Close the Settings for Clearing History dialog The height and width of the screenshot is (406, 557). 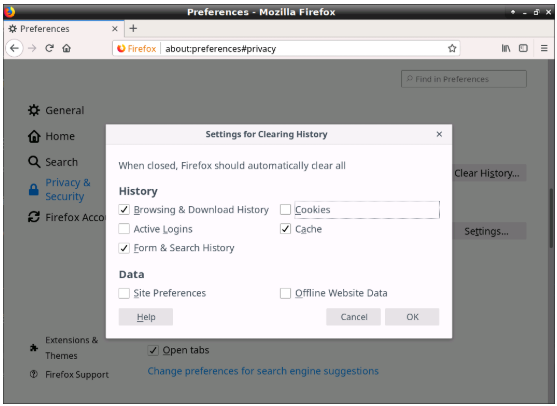439,134
